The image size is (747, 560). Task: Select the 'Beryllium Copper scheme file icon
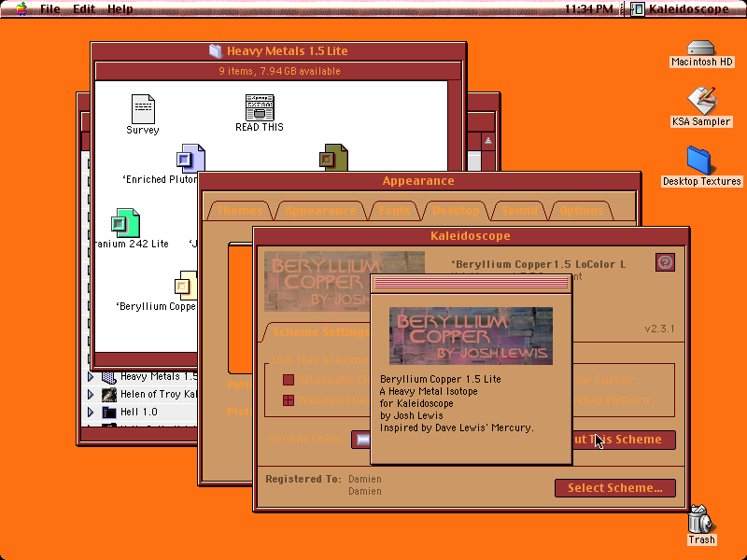point(186,286)
